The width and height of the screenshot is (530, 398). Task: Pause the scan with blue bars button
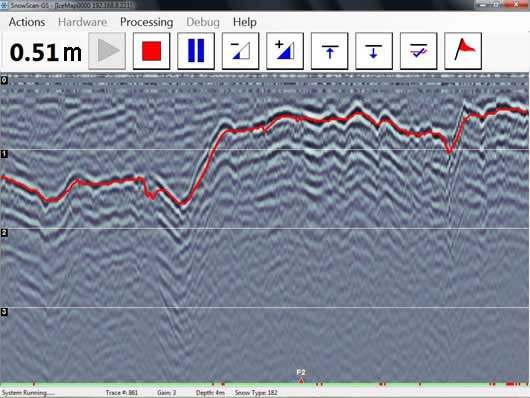tap(196, 51)
